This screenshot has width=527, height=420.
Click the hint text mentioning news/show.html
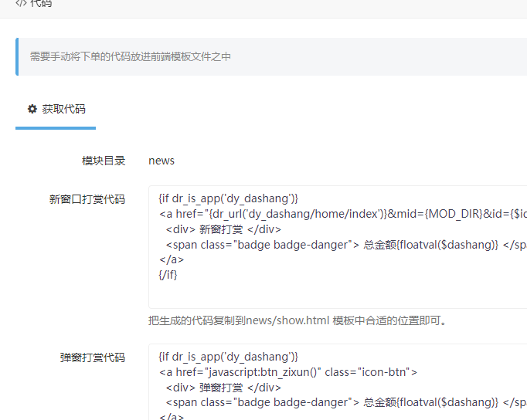coord(297,320)
